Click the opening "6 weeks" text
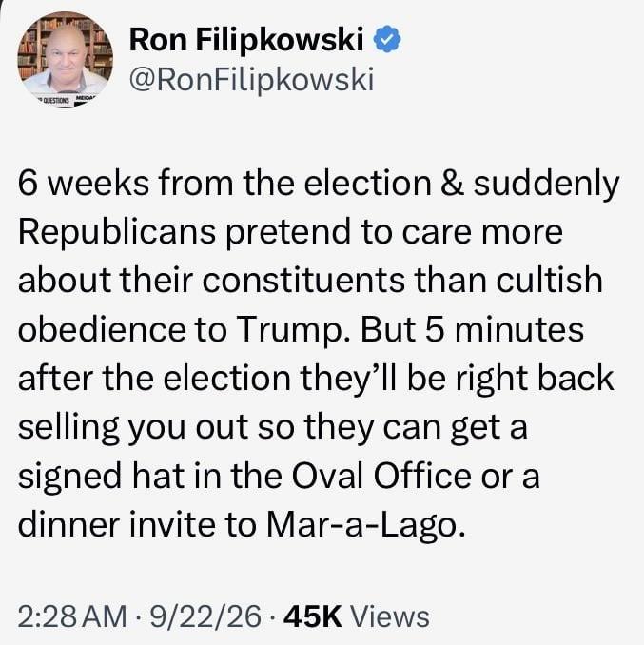The height and width of the screenshot is (645, 644). click(84, 184)
